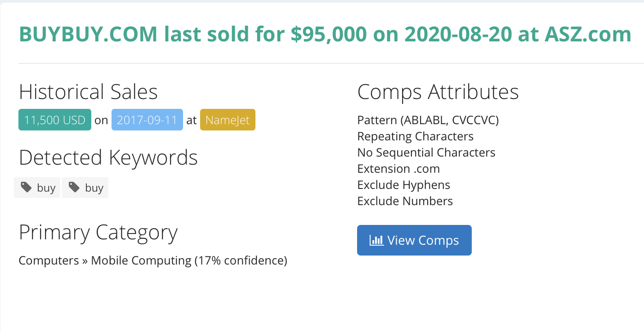The image size is (644, 332).
Task: Click the Detected Keywords heading
Action: pyautogui.click(x=108, y=157)
